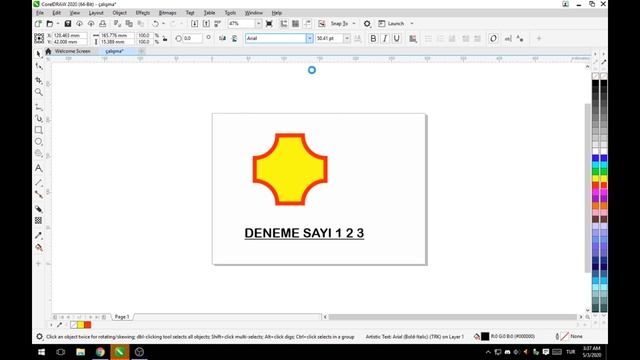Screen dimensions: 640x360
Task: Open the Object menu
Action: 120,13
